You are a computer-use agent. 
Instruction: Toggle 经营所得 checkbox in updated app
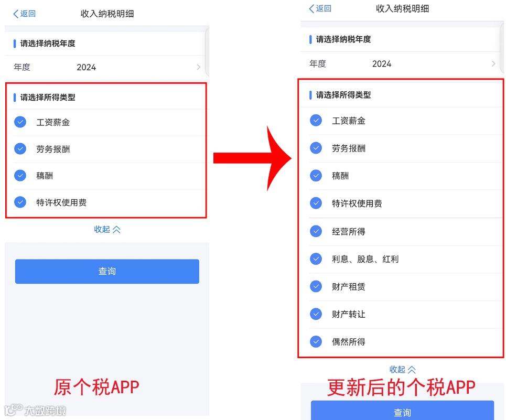coord(316,231)
